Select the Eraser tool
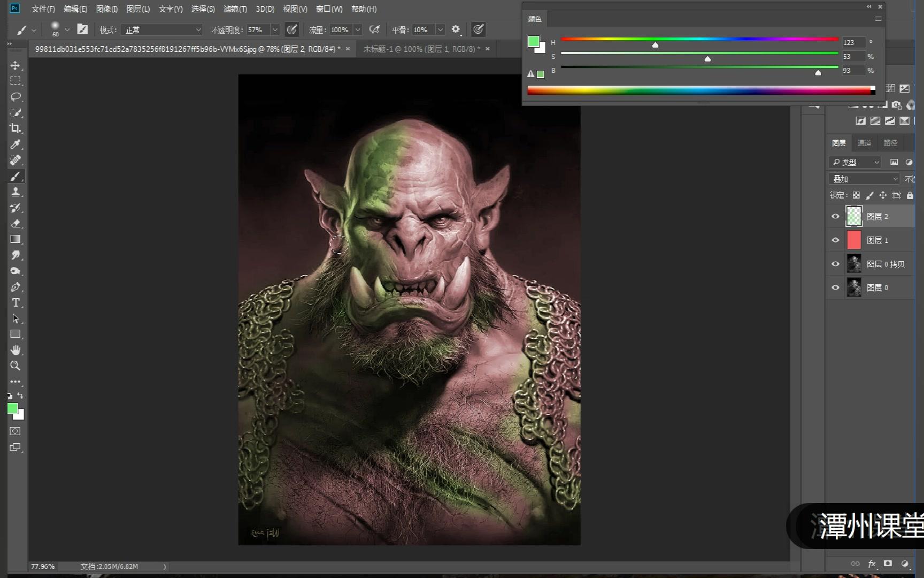 15,223
